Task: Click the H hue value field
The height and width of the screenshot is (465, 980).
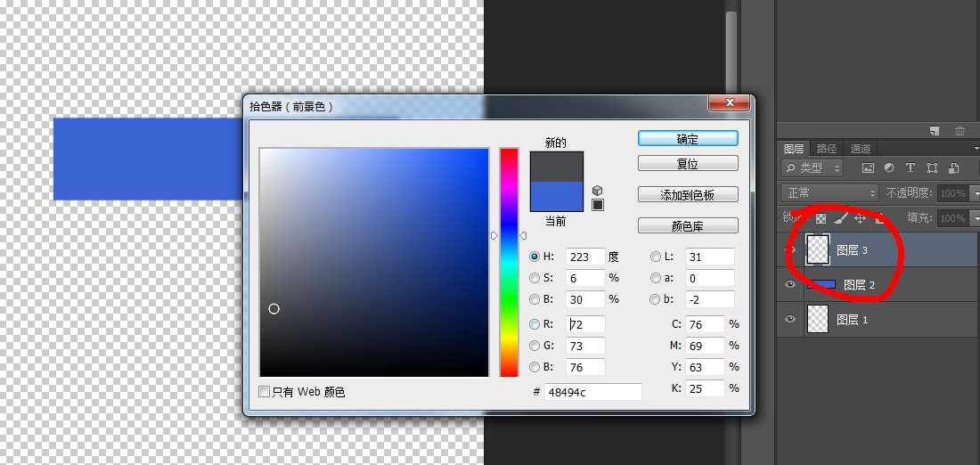Action: tap(585, 257)
